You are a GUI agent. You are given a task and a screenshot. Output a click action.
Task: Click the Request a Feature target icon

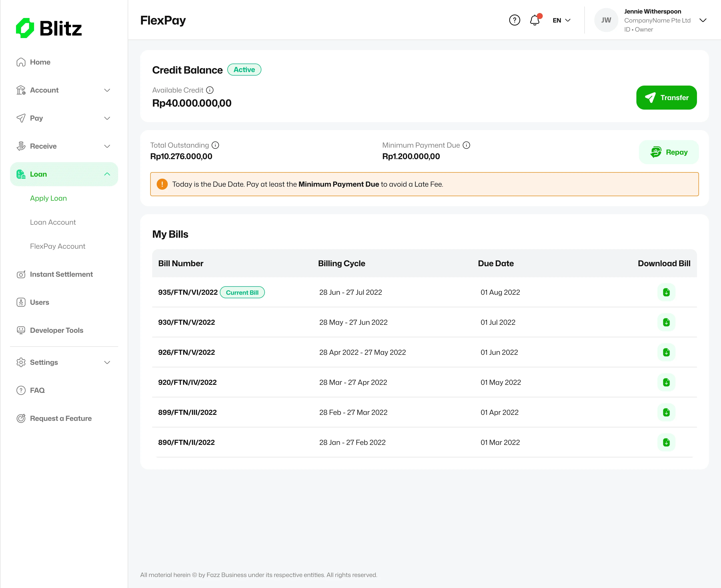pos(21,419)
